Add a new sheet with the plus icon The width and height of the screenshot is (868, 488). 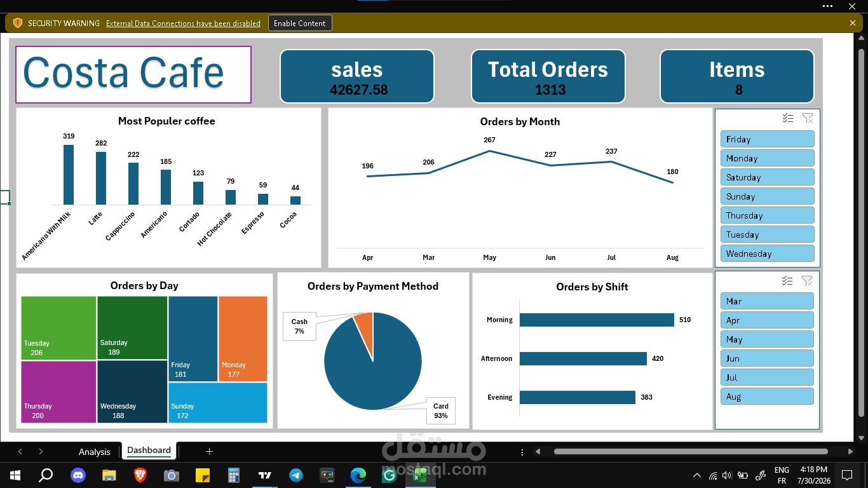209,451
